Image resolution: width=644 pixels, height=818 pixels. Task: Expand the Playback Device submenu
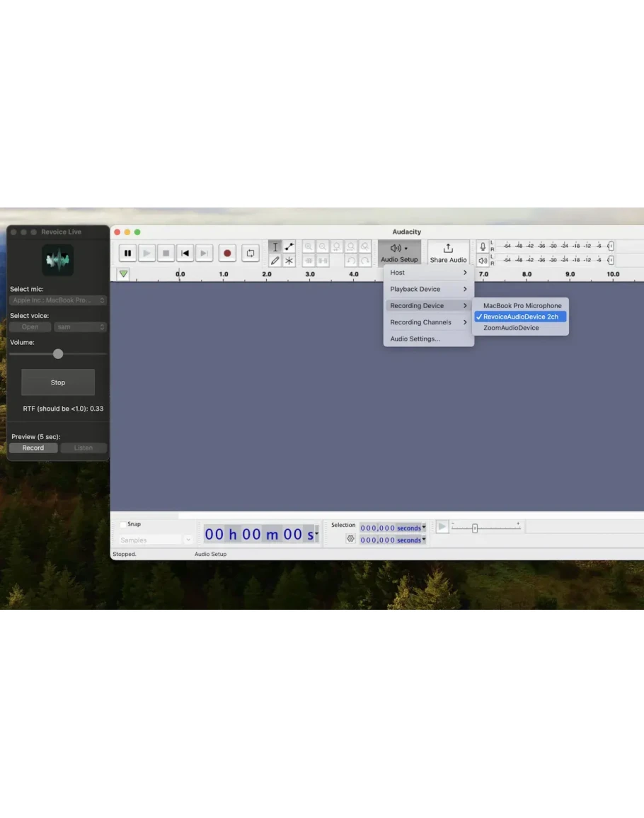(x=428, y=289)
